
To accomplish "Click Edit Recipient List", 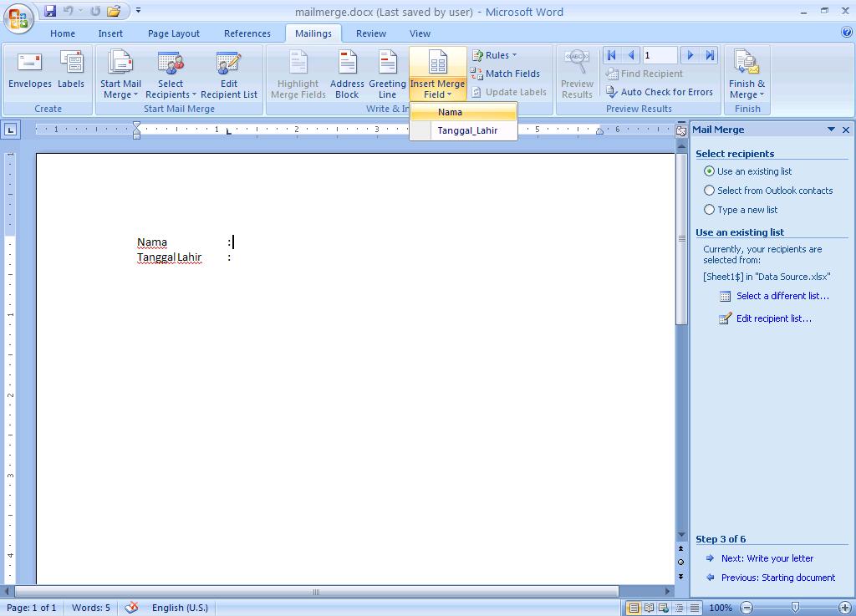I will 229,74.
